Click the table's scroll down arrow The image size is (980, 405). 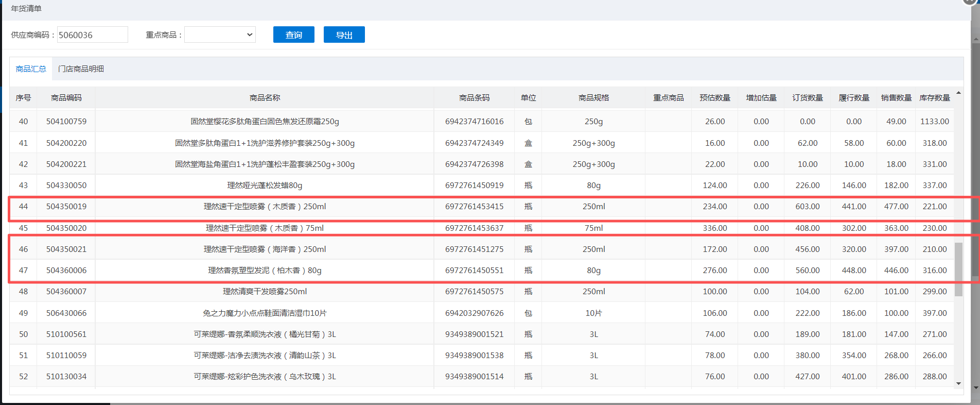click(958, 383)
